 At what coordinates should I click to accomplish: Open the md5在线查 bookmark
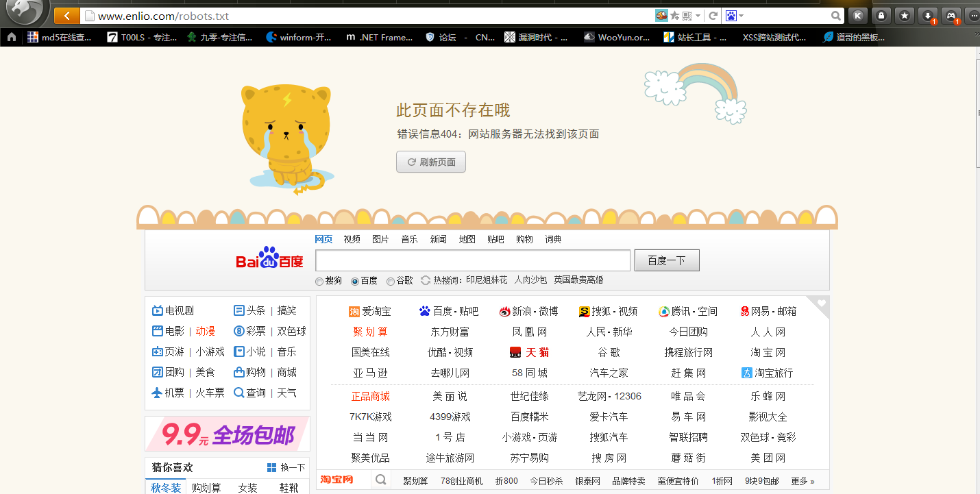60,38
